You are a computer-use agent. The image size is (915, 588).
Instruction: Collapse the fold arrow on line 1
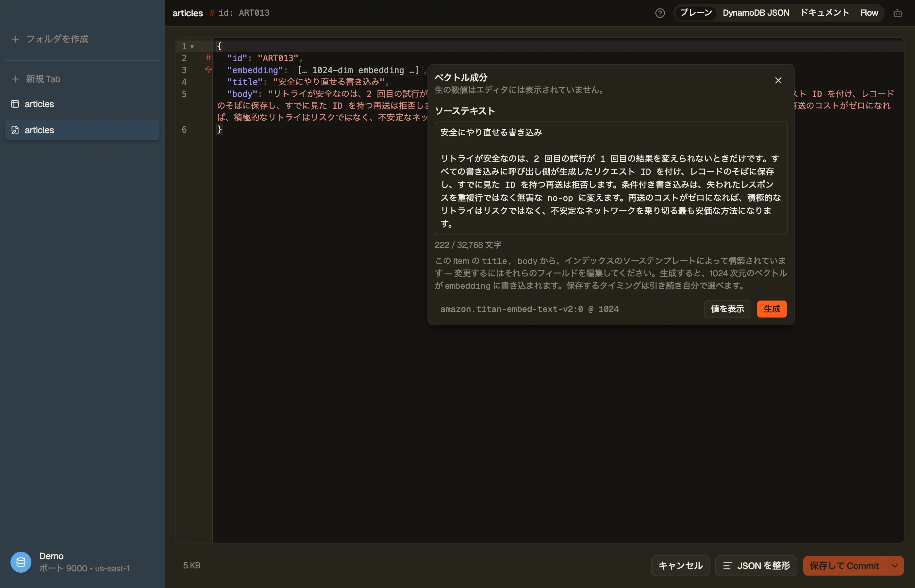192,47
